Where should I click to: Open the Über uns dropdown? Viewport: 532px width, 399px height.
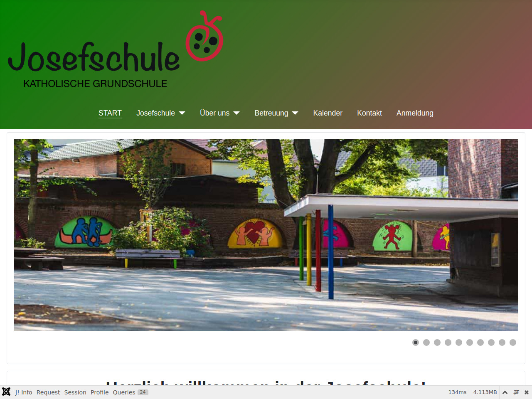[219, 113]
